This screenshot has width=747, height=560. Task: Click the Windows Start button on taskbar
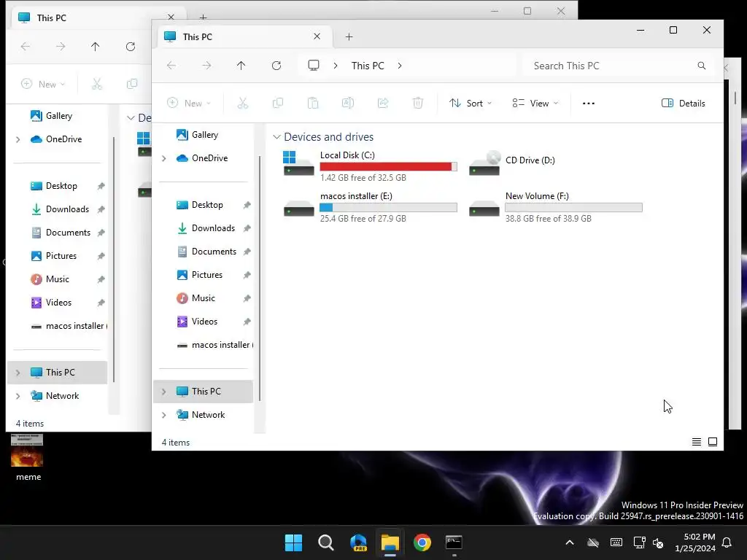click(293, 542)
